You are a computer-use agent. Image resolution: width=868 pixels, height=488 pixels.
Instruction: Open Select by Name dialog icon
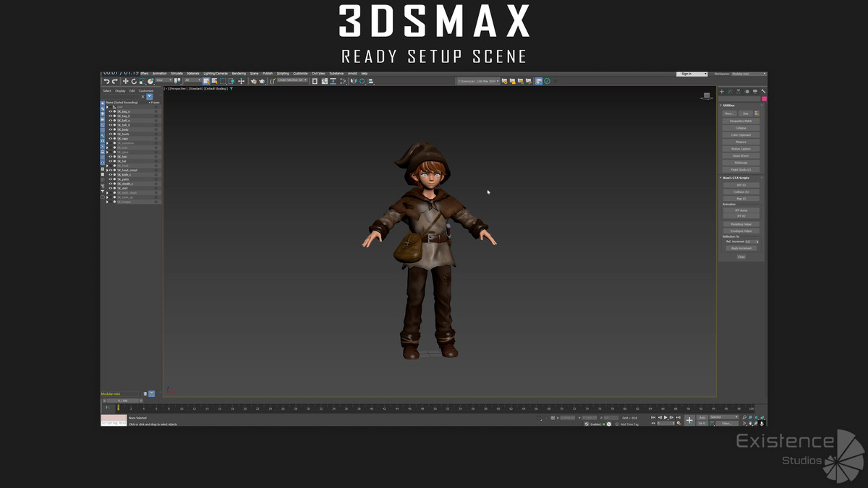pyautogui.click(x=214, y=81)
